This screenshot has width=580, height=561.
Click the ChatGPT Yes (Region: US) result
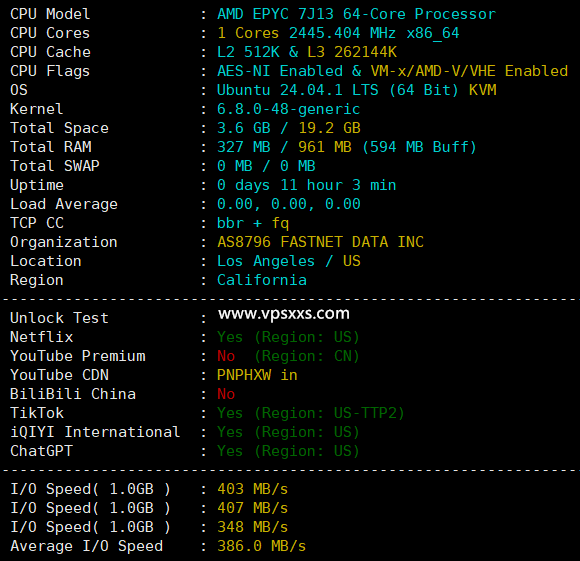click(x=288, y=451)
